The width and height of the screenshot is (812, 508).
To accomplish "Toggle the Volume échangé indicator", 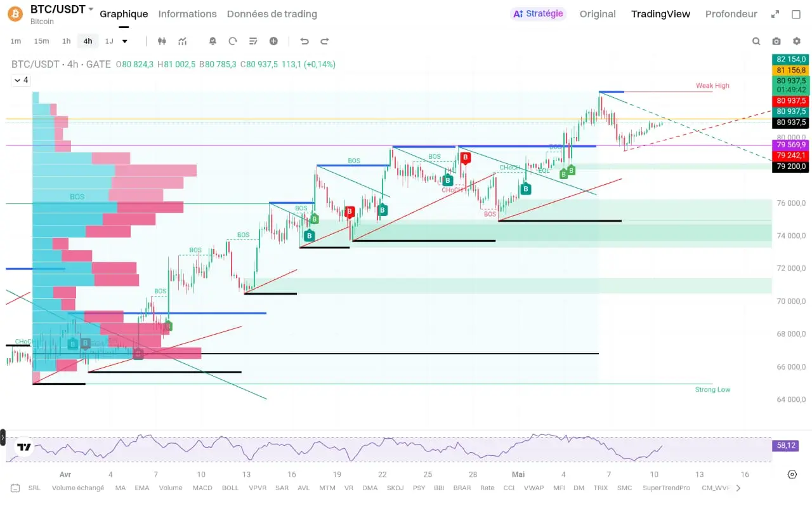I will 78,488.
